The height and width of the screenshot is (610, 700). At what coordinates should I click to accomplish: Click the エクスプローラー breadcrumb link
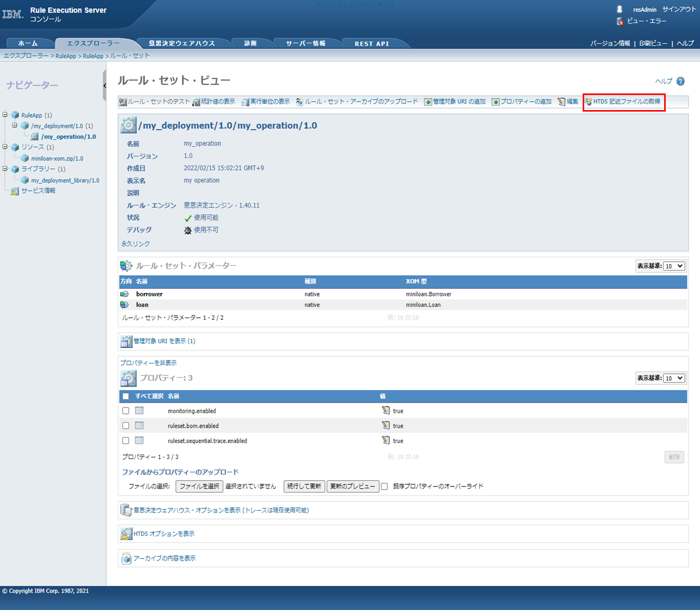[26, 56]
